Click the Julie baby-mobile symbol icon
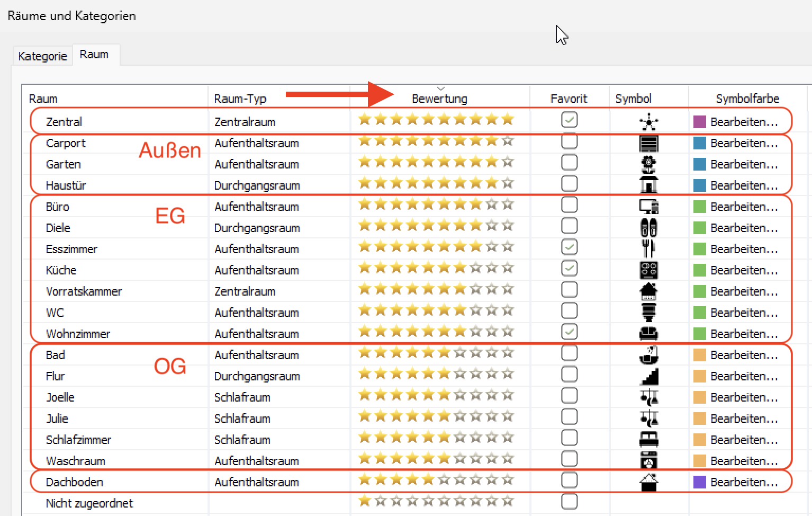 pos(648,419)
